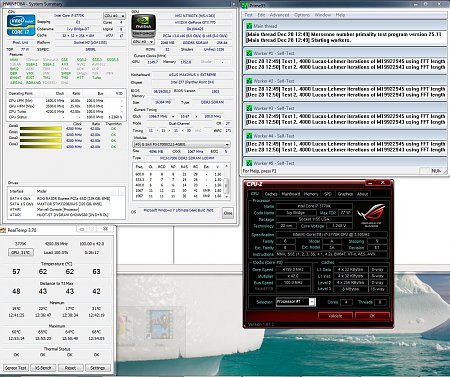Screen dimensions: 450x377
Task: Open the GPU #0 selector dropdown in HWiNFO
Action: (x=143, y=42)
